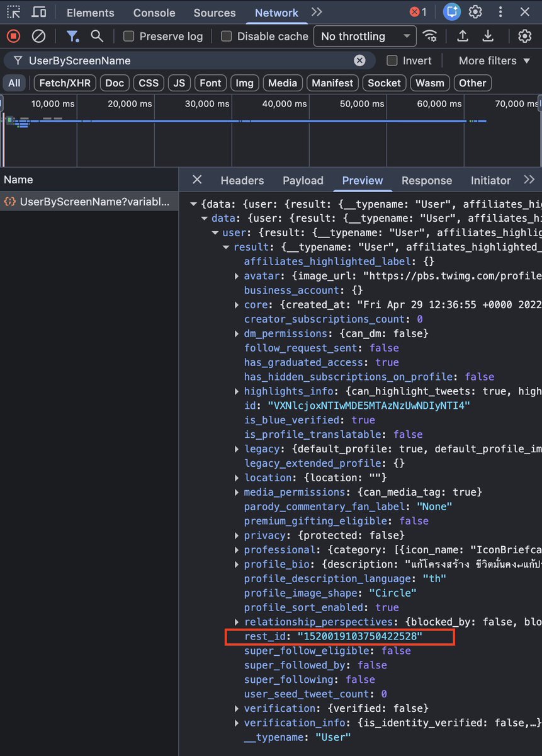The height and width of the screenshot is (756, 542).
Task: Select the rest_id value text
Action: coord(359,636)
